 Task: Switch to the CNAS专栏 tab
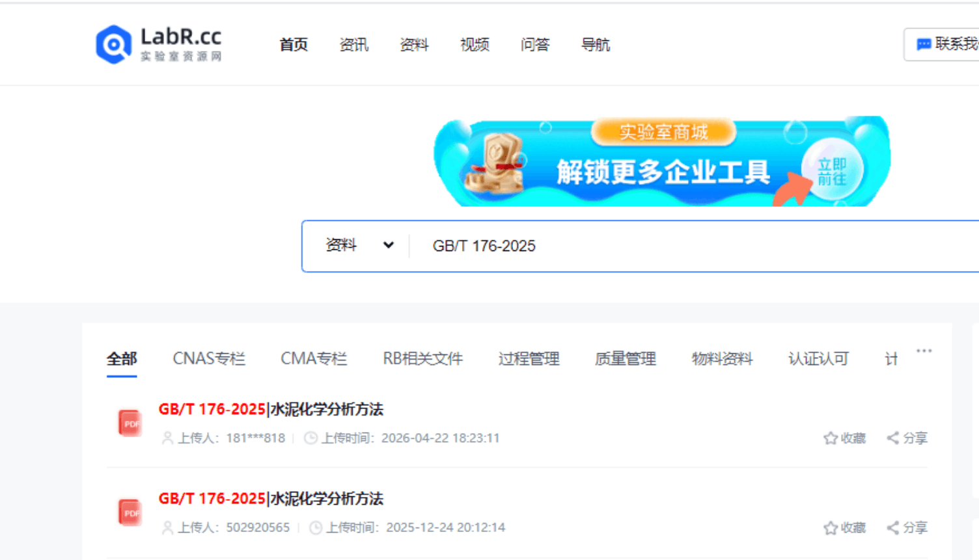click(209, 358)
